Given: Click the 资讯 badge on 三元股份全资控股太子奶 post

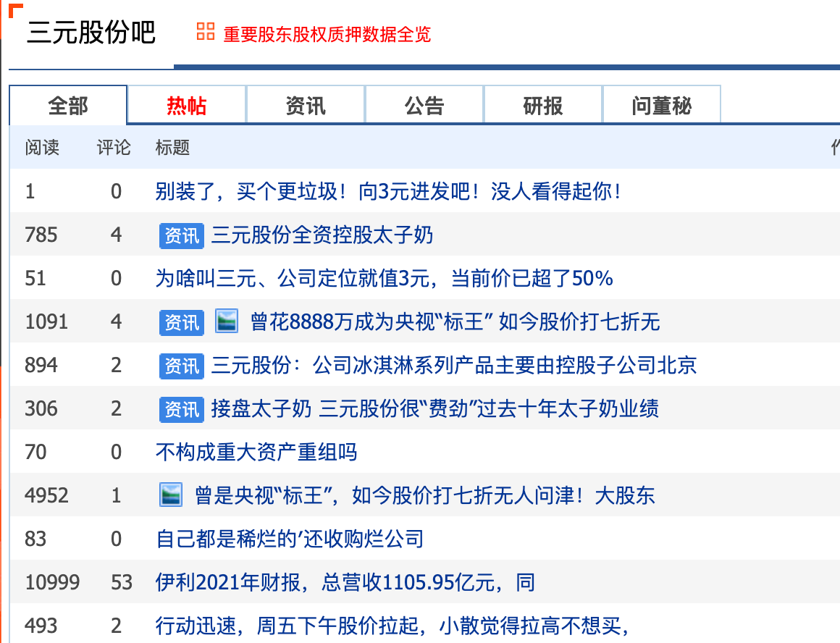Looking at the screenshot, I should coord(180,235).
